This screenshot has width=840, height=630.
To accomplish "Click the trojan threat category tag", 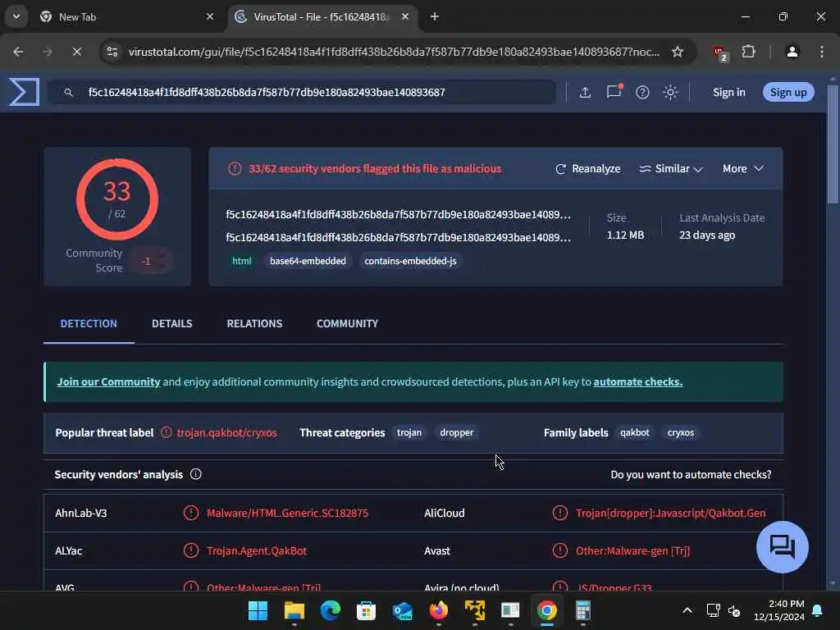I will (409, 432).
